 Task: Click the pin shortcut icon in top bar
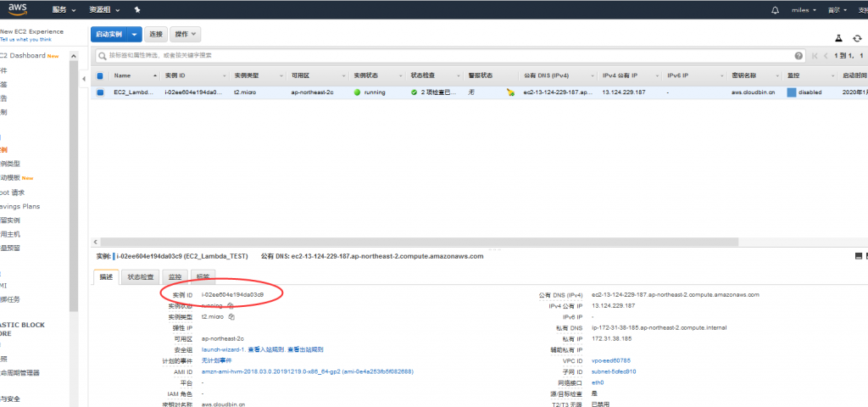(137, 10)
